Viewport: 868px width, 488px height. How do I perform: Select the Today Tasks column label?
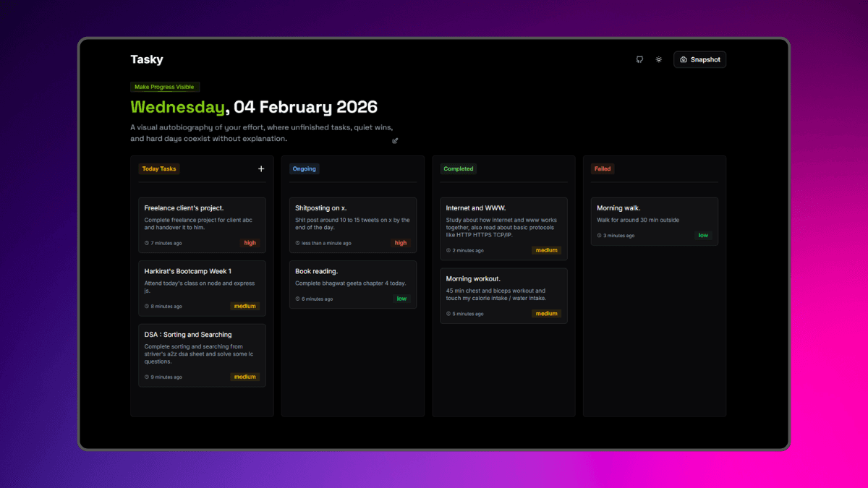pyautogui.click(x=159, y=169)
